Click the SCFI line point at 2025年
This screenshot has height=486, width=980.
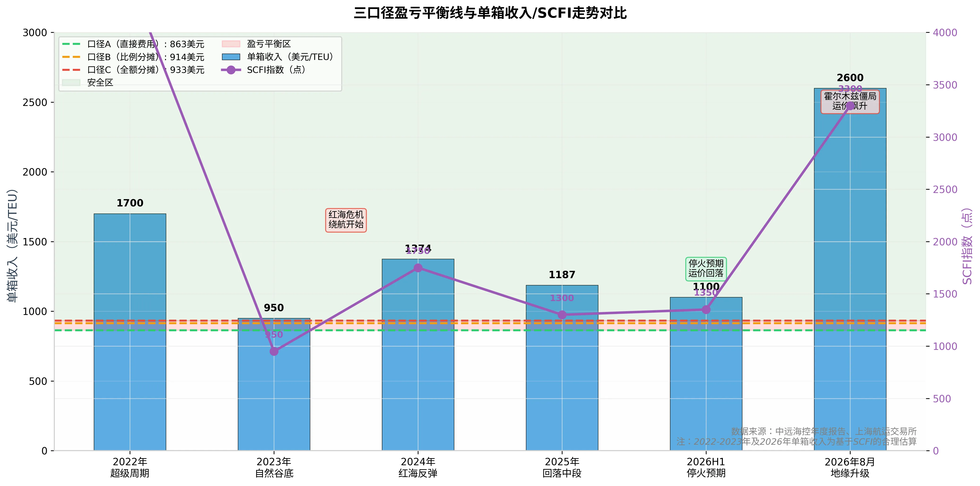tap(562, 315)
